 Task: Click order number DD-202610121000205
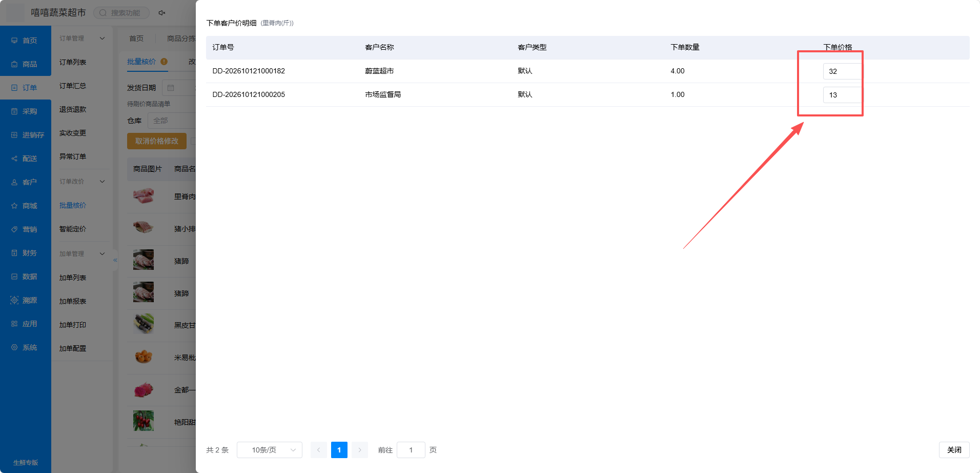tap(249, 94)
